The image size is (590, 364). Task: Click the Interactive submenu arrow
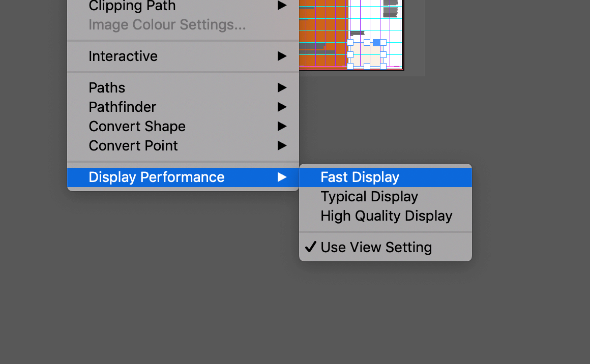pyautogui.click(x=282, y=56)
